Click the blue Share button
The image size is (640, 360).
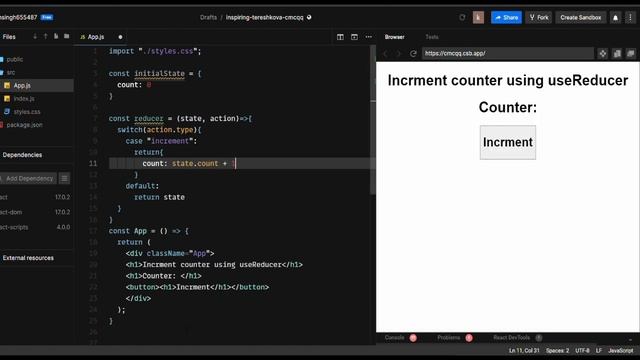tap(506, 18)
